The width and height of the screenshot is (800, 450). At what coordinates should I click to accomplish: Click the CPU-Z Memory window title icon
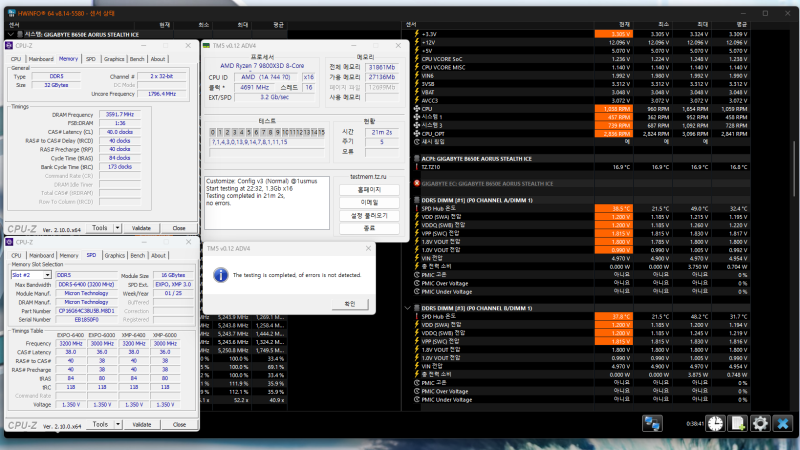click(9, 45)
